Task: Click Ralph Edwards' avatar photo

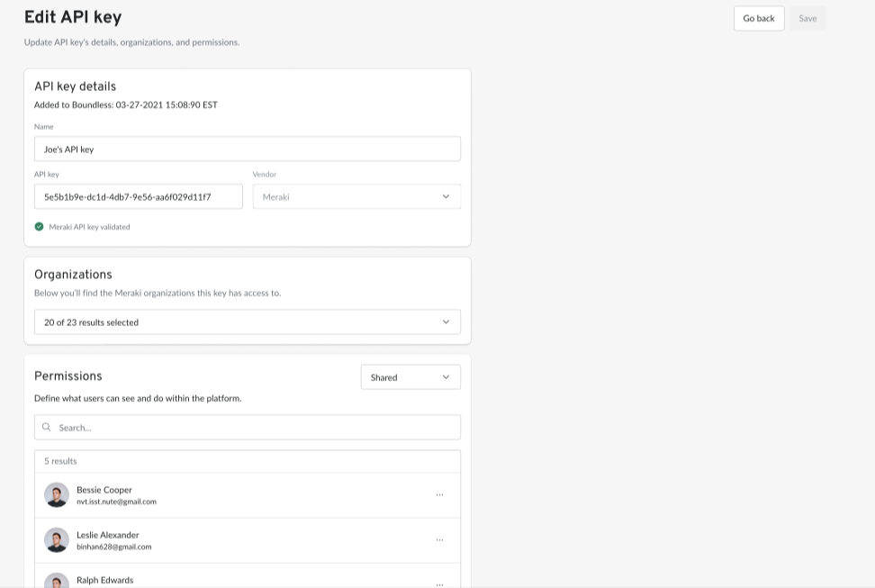Action: coord(57,580)
